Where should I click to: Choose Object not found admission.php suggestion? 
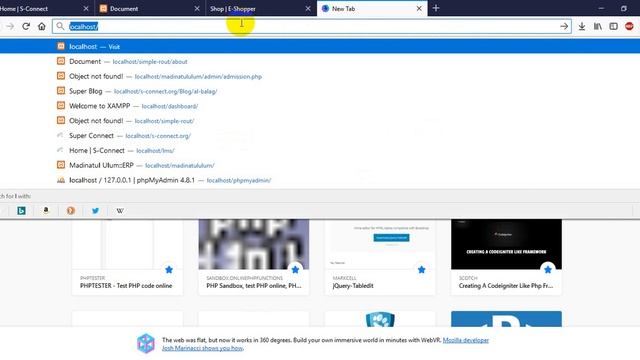pos(320,76)
